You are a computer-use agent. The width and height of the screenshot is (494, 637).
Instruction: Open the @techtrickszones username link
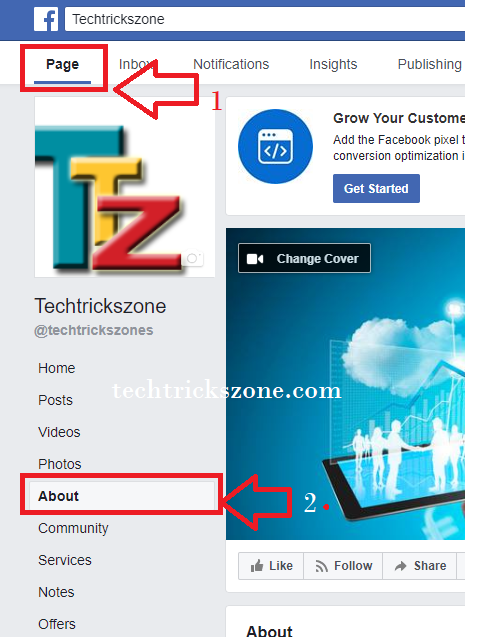tap(94, 330)
